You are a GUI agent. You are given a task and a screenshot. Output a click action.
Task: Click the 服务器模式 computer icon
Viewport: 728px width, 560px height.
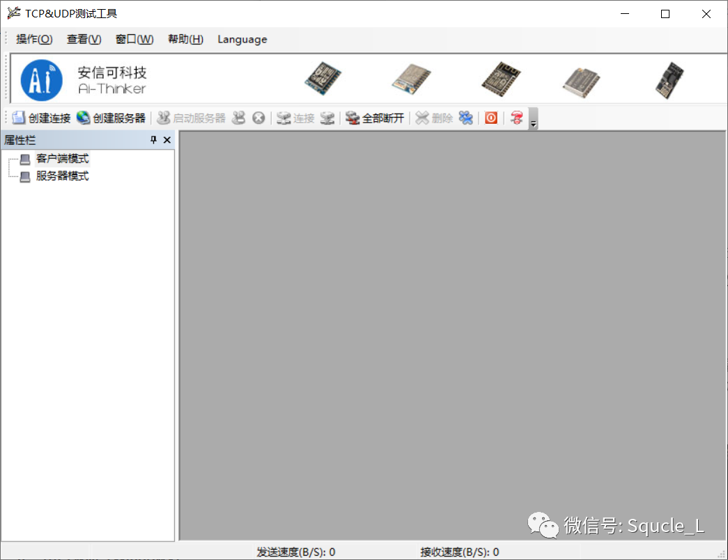[x=25, y=176]
